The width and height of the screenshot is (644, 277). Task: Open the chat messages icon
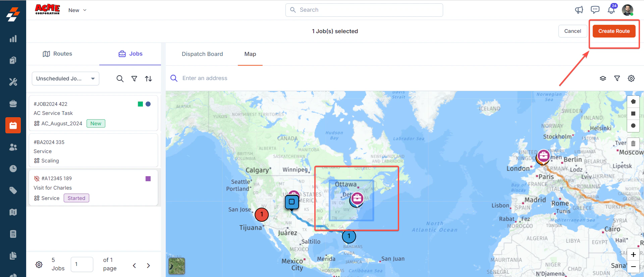click(x=595, y=10)
